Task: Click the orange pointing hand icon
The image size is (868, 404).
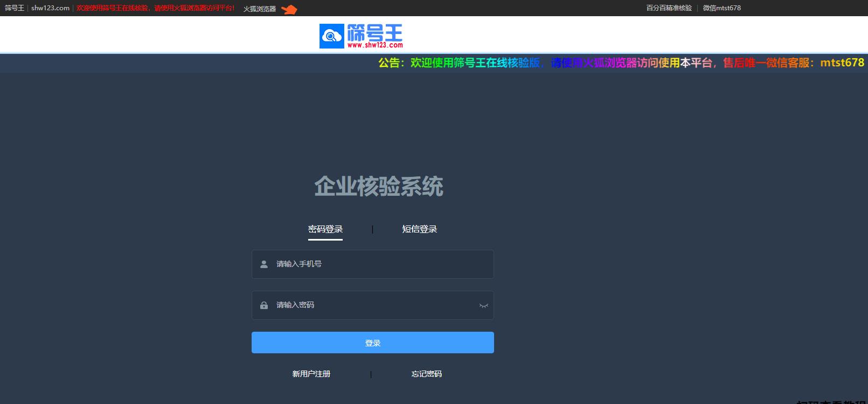Action: [x=289, y=9]
